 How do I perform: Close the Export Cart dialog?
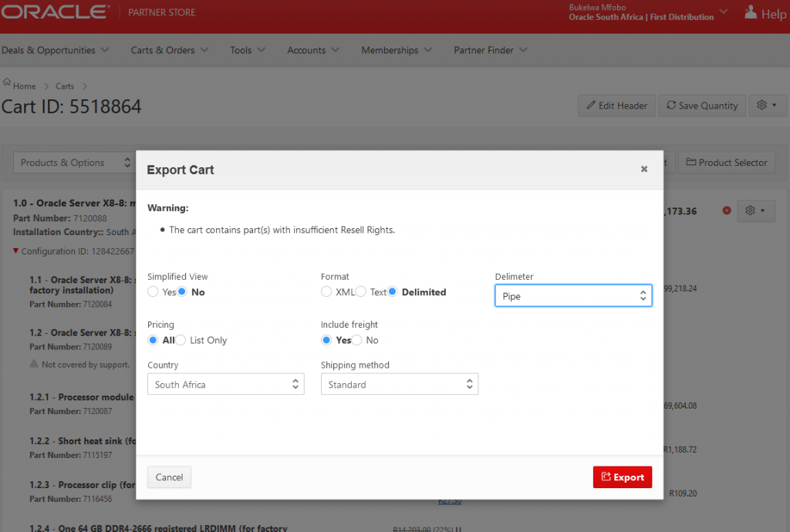click(x=644, y=170)
